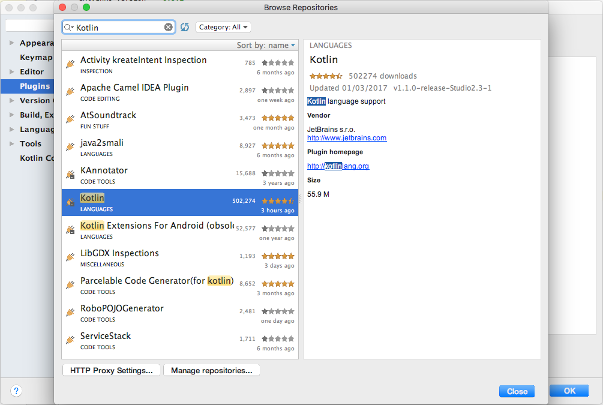Viewport: 603px width, 405px height.
Task: Select Keymap in settings sidebar
Action: (36, 58)
